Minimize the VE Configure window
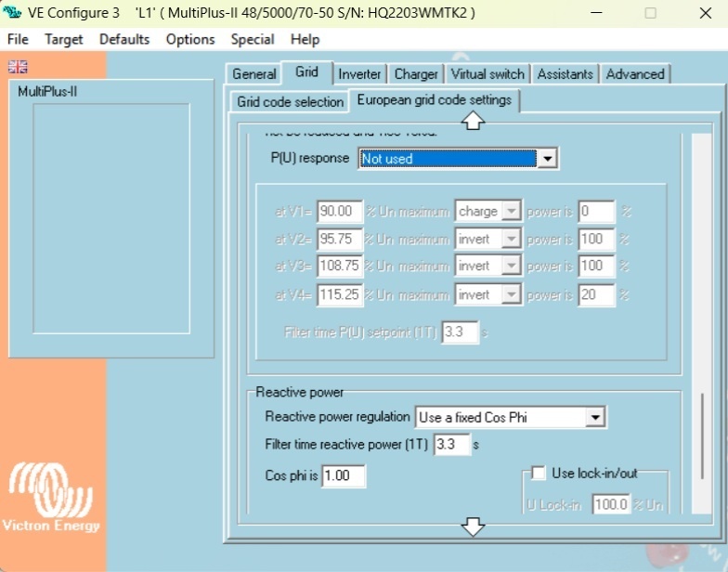This screenshot has height=572, width=728. pyautogui.click(x=596, y=13)
